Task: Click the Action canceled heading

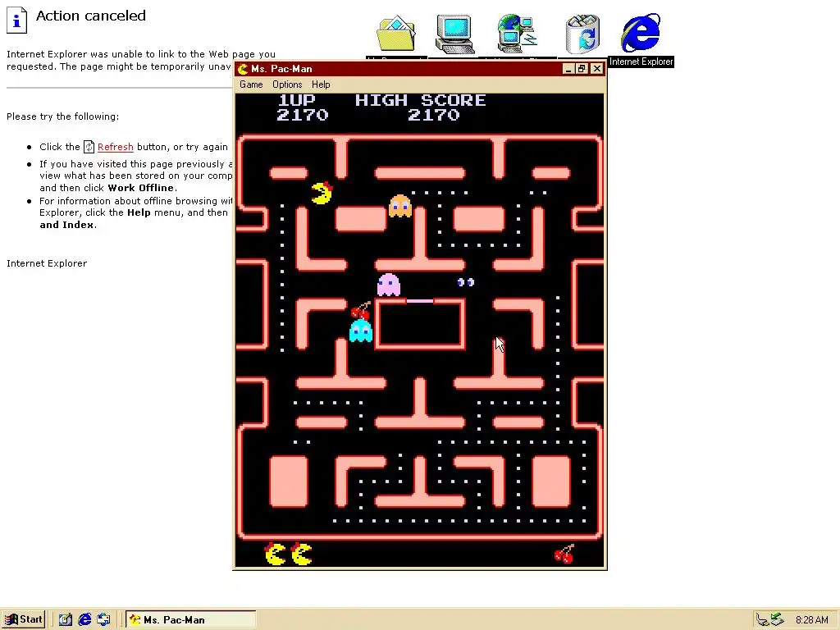Action: pos(90,16)
